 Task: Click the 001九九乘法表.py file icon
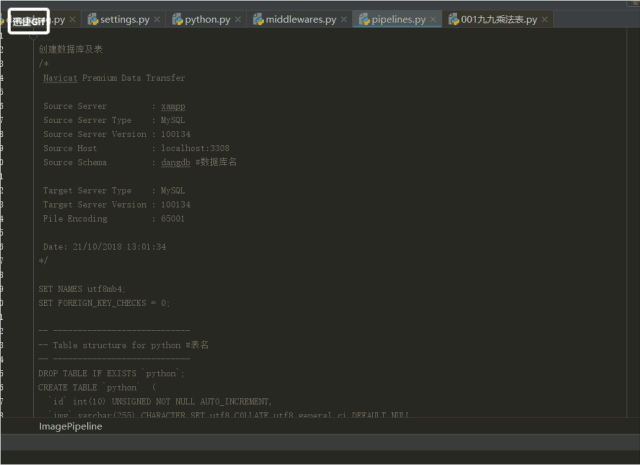[x=453, y=19]
